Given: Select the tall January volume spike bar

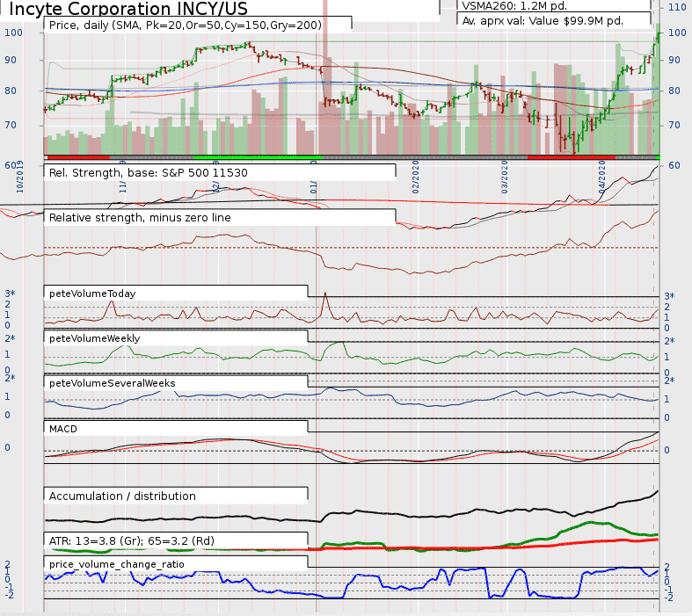Looking at the screenshot, I should tap(325, 77).
